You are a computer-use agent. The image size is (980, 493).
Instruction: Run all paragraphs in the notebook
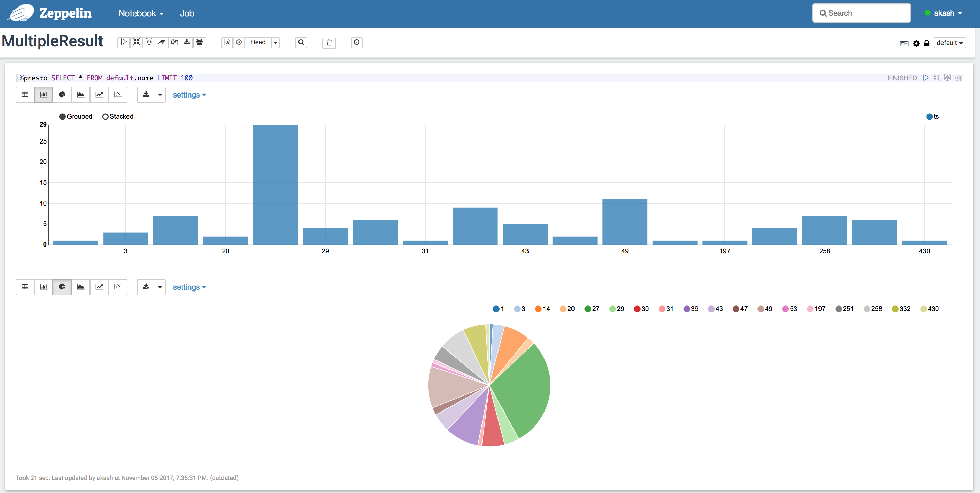coord(124,42)
